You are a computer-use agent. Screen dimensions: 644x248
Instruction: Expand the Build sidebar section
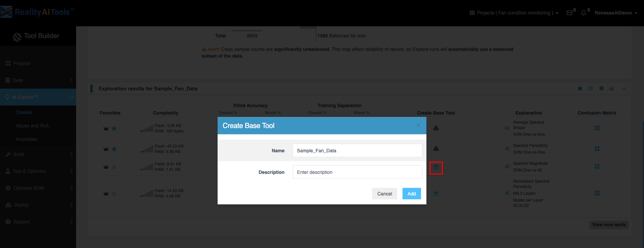tap(38, 154)
